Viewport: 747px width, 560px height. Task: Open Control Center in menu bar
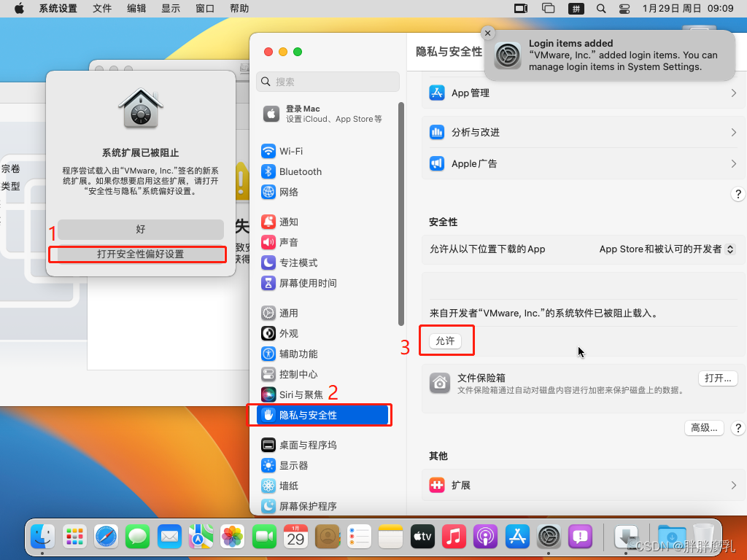[x=624, y=9]
